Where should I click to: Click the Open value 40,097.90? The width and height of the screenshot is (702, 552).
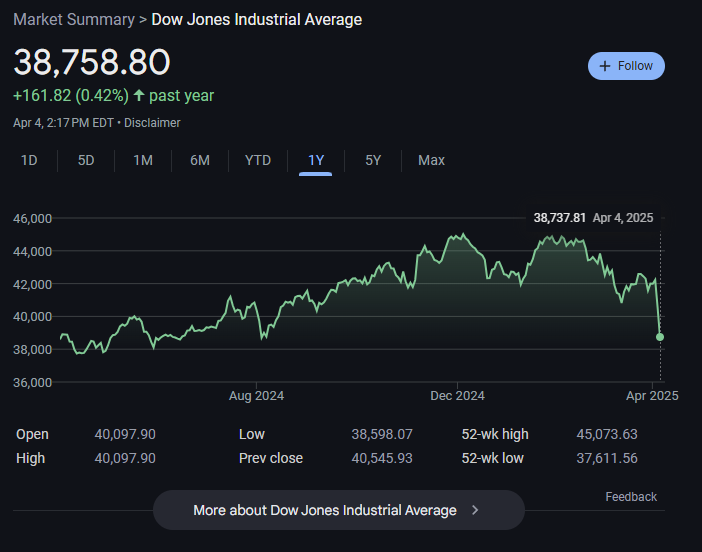(125, 434)
